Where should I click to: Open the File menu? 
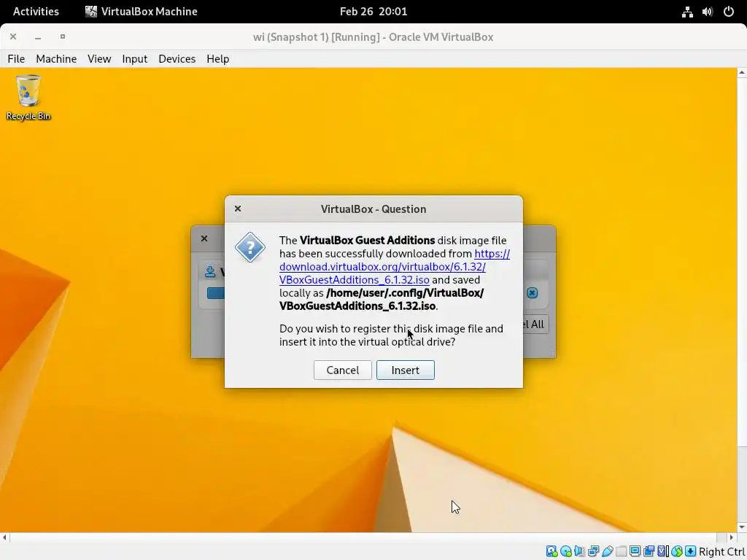pos(16,58)
